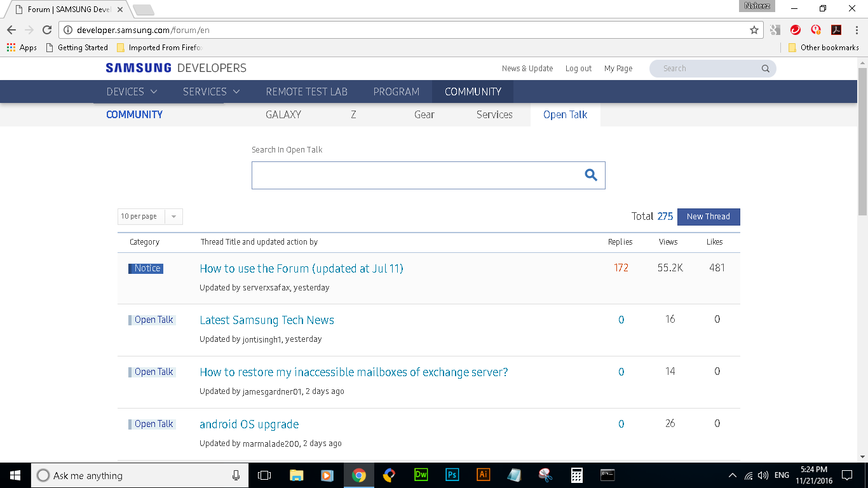This screenshot has height=488, width=868.
Task: Open thread How to use the Forum
Action: point(301,269)
